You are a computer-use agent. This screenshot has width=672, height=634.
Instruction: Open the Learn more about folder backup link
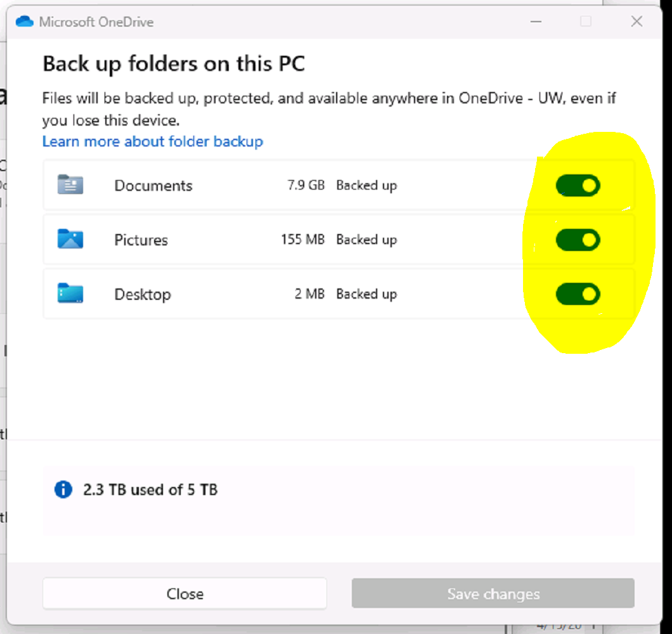pyautogui.click(x=153, y=141)
